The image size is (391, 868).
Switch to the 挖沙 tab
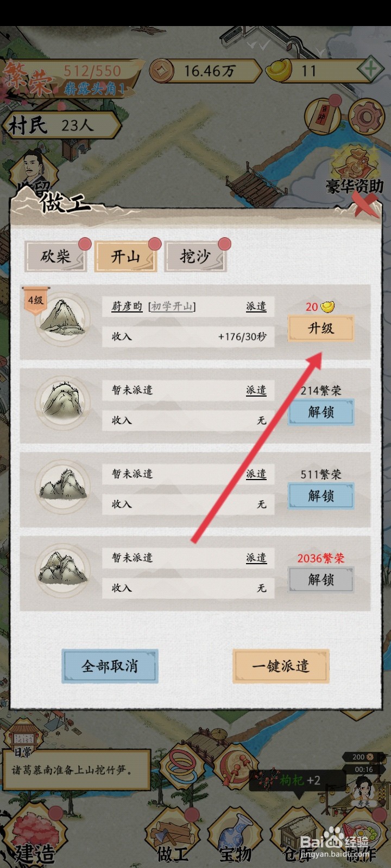(195, 256)
